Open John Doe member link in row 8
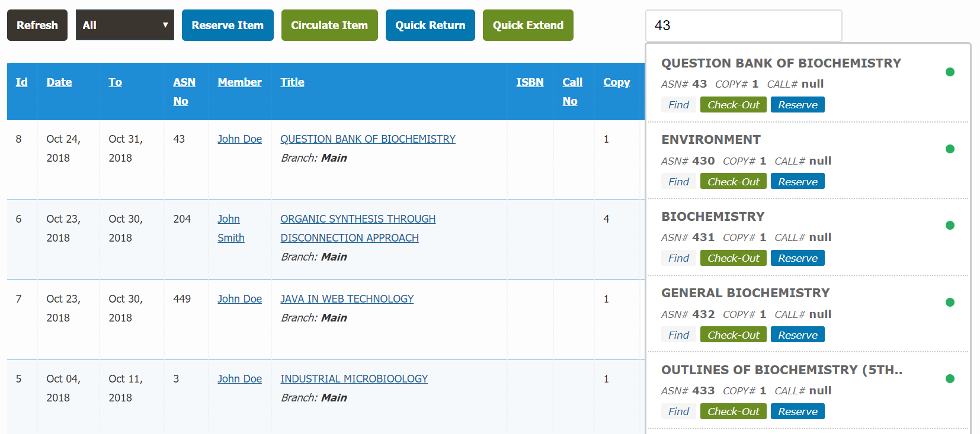This screenshot has height=434, width=980. (239, 139)
